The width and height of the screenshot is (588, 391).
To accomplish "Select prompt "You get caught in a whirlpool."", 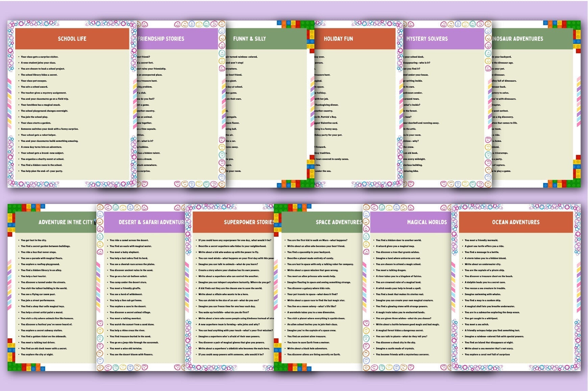I will [482, 318].
